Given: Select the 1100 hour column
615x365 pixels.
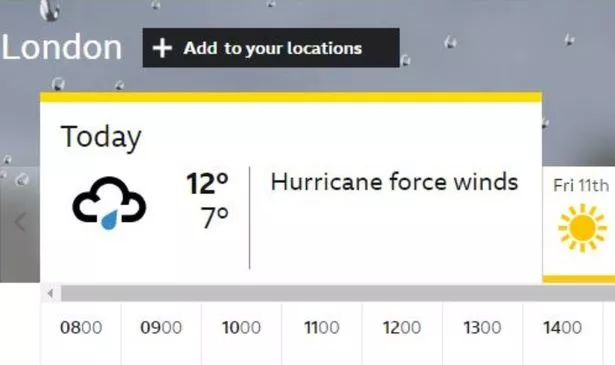Looking at the screenshot, I should coord(322,334).
